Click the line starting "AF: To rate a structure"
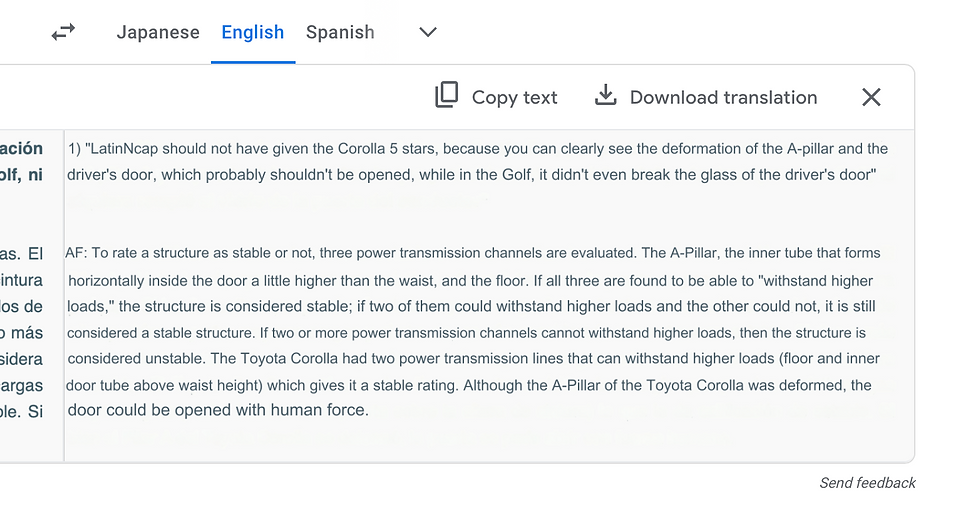 [x=472, y=253]
